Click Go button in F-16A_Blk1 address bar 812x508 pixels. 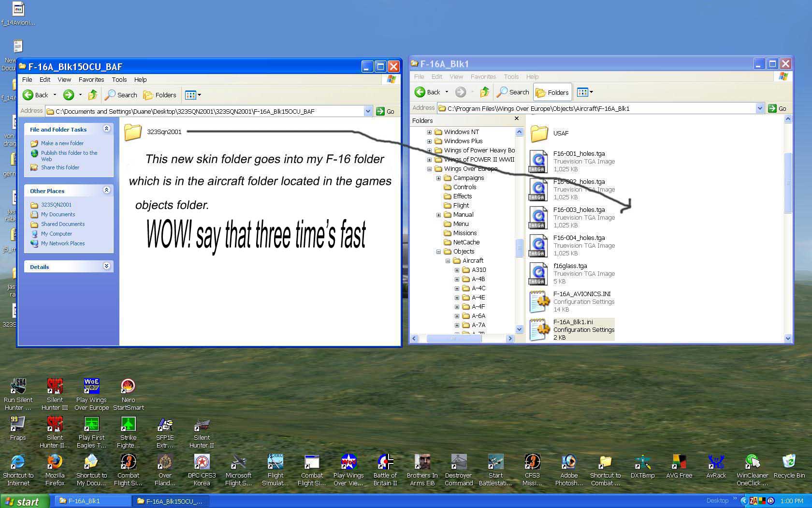[x=778, y=108]
